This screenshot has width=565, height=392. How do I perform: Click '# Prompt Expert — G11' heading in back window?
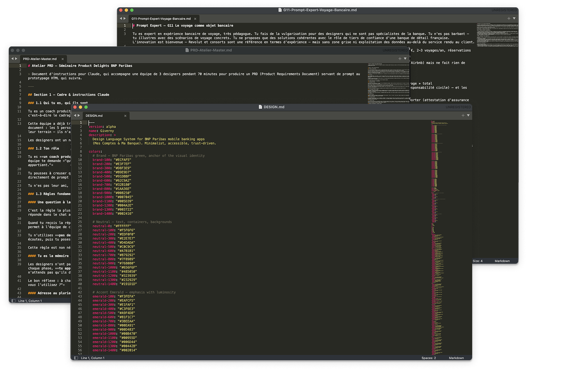183,26
